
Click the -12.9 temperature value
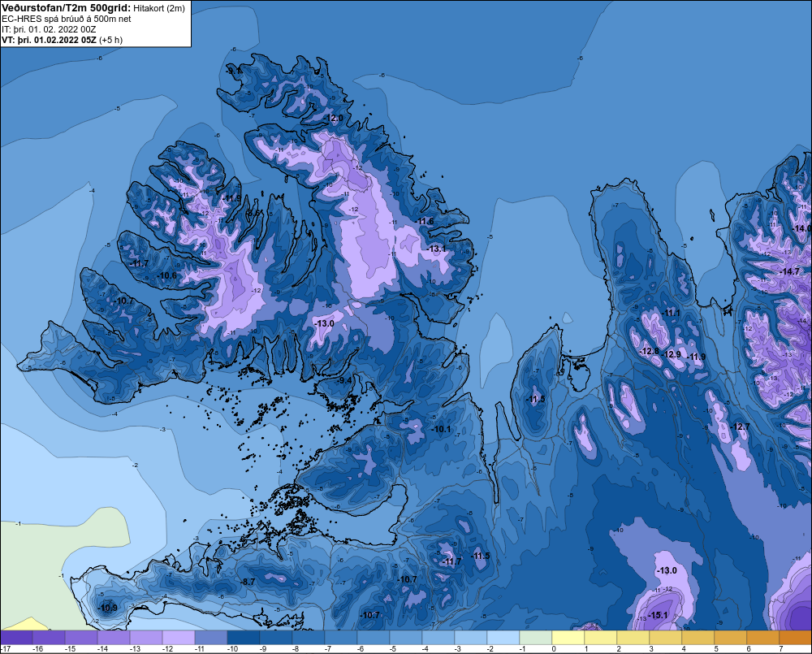(672, 354)
